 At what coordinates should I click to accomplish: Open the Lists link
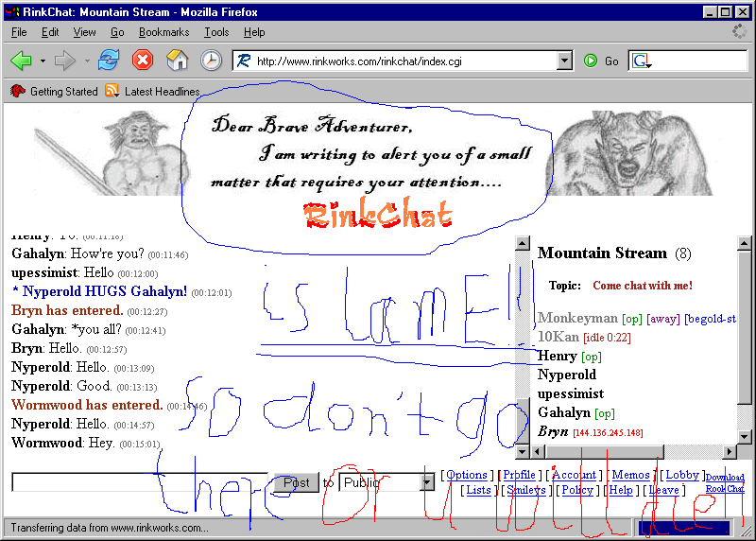click(478, 490)
